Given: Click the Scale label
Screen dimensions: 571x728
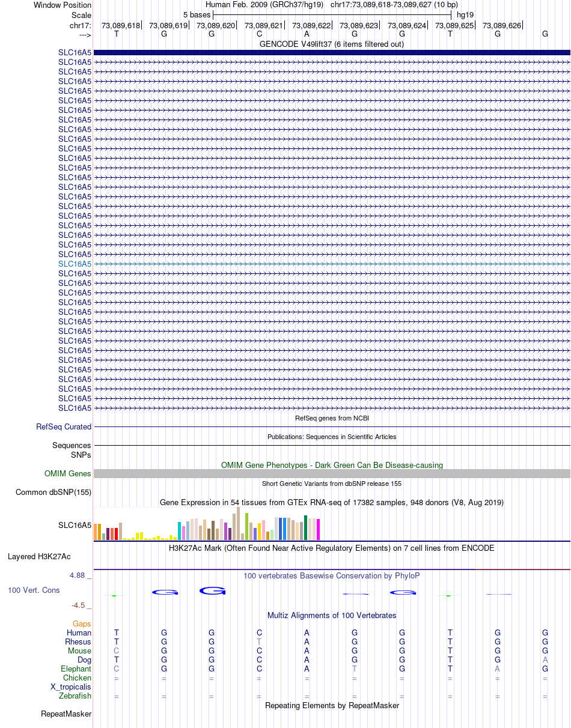Looking at the screenshot, I should [81, 14].
